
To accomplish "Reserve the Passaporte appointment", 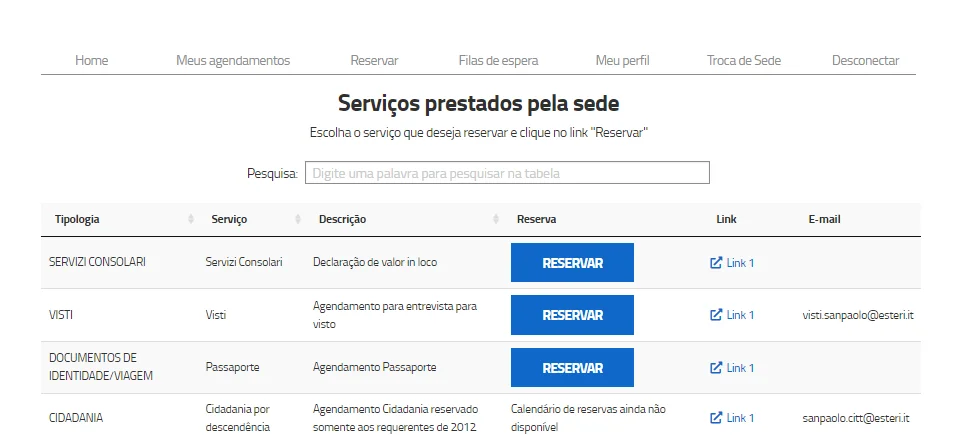I will pyautogui.click(x=572, y=367).
